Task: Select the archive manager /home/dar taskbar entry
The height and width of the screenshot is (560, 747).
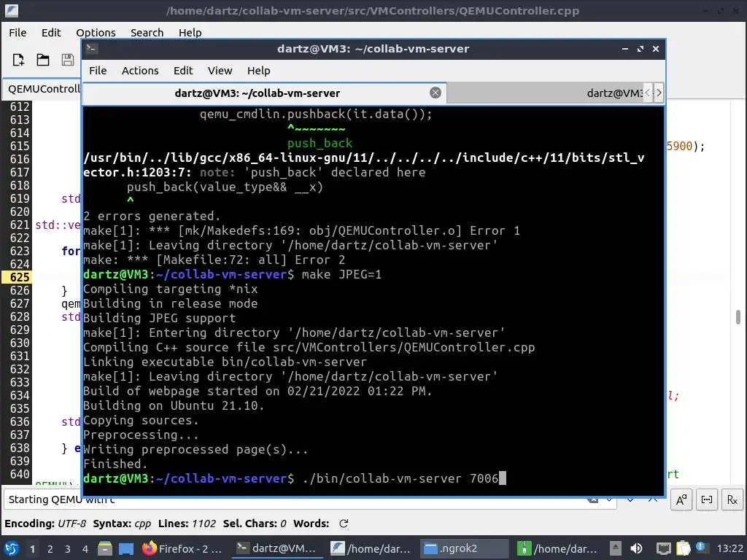Action: coord(558,549)
